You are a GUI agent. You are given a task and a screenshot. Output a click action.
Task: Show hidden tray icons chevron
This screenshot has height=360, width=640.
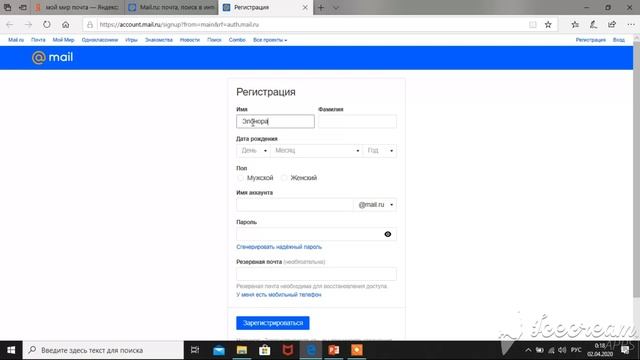[528, 350]
